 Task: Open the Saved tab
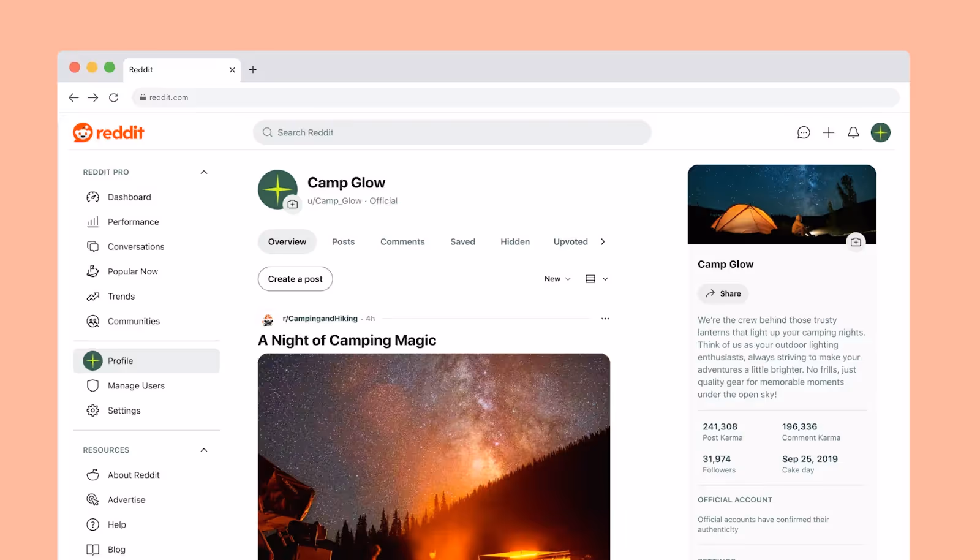(462, 241)
